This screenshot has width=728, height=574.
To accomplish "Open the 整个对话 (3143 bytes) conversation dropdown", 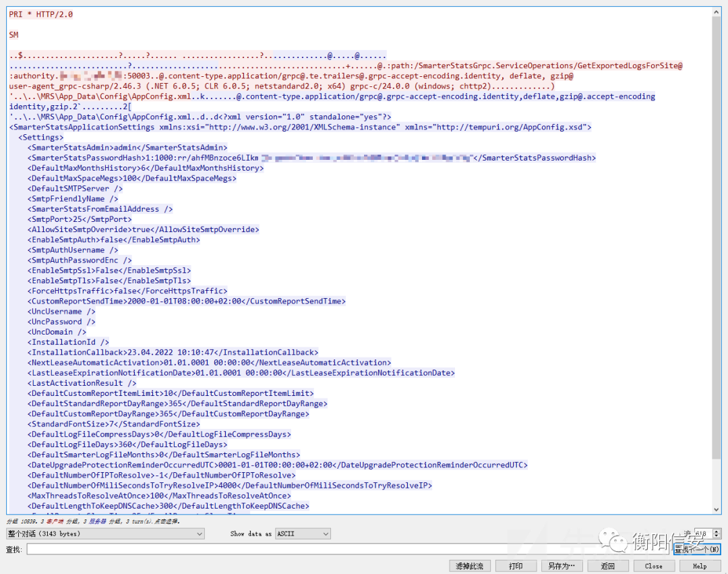I will pos(105,534).
